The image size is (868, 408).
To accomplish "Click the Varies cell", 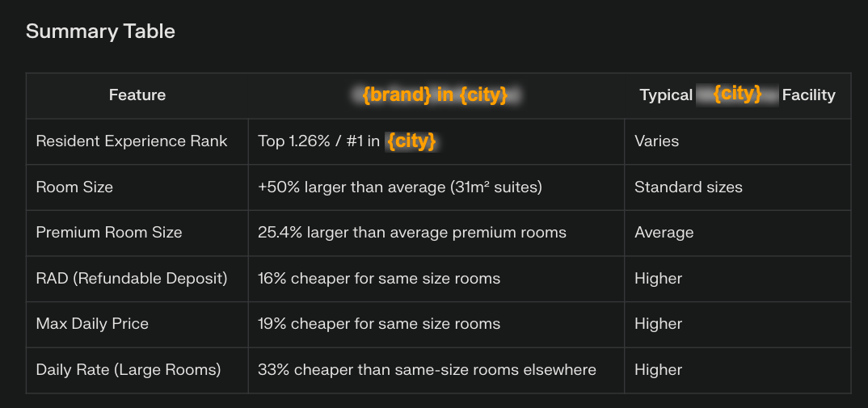I will (x=656, y=141).
